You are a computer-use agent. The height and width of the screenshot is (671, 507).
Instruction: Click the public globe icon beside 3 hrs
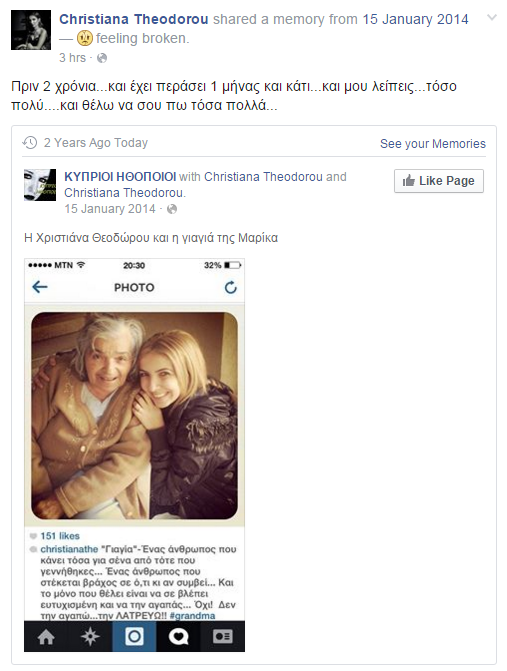[x=102, y=58]
